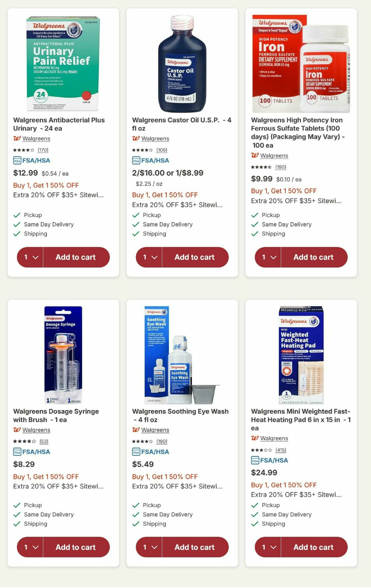This screenshot has width=371, height=588.
Task: Open the quantity dropdown for Castor Oil
Action: pyautogui.click(x=150, y=257)
